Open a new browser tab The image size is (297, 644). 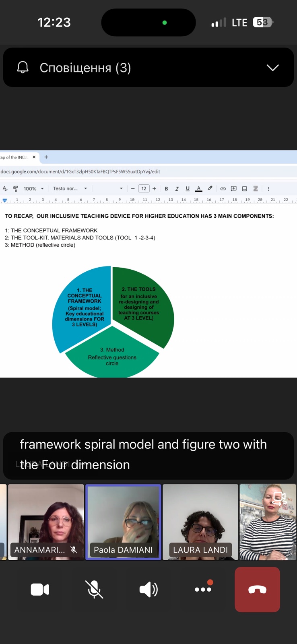(46, 157)
